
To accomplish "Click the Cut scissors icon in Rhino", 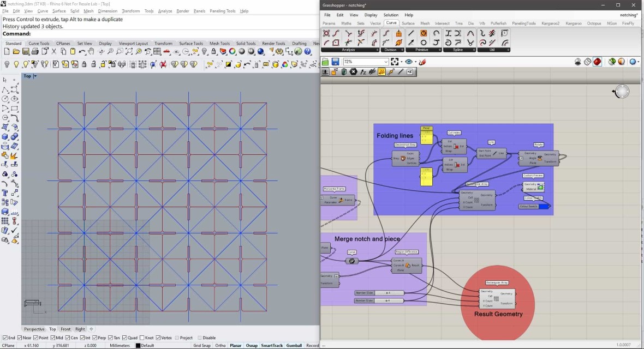I will pyautogui.click(x=54, y=52).
